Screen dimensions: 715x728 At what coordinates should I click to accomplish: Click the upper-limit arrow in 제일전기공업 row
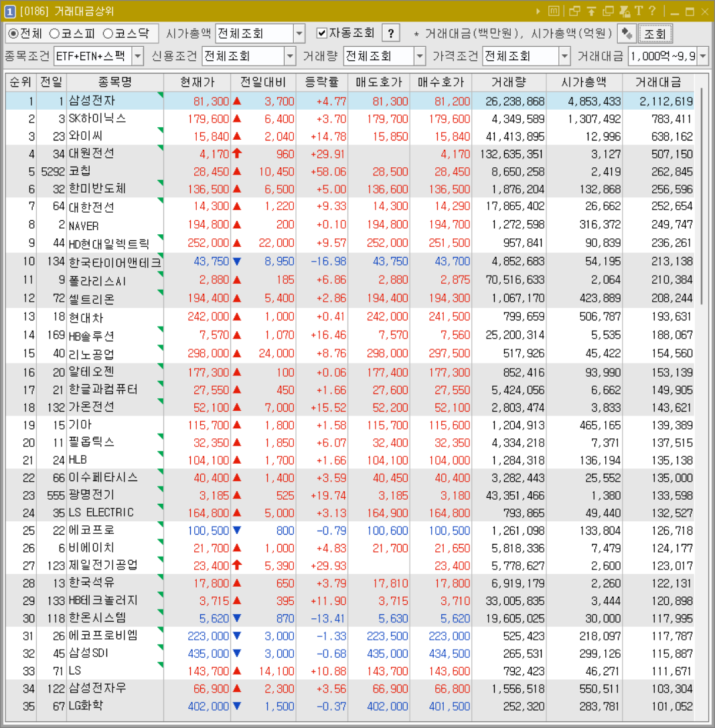(237, 565)
